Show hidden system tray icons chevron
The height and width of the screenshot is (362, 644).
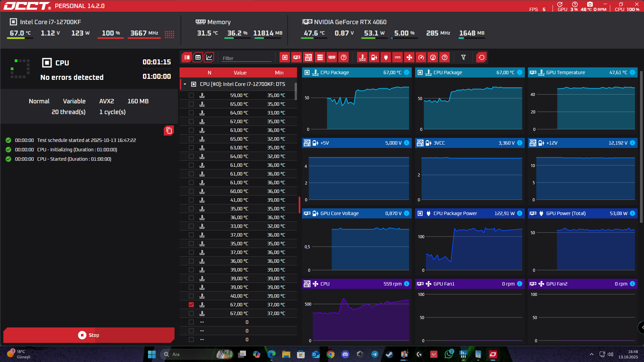(592, 354)
